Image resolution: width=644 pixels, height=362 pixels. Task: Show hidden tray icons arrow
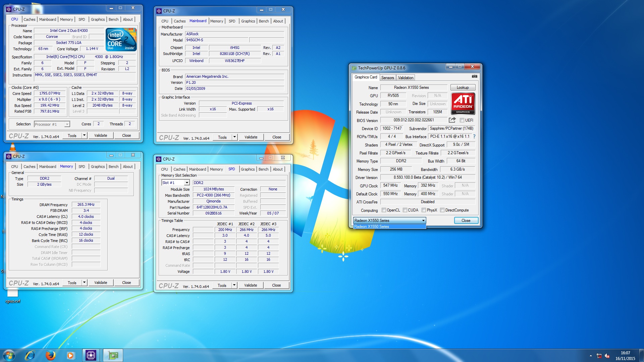pos(591,356)
